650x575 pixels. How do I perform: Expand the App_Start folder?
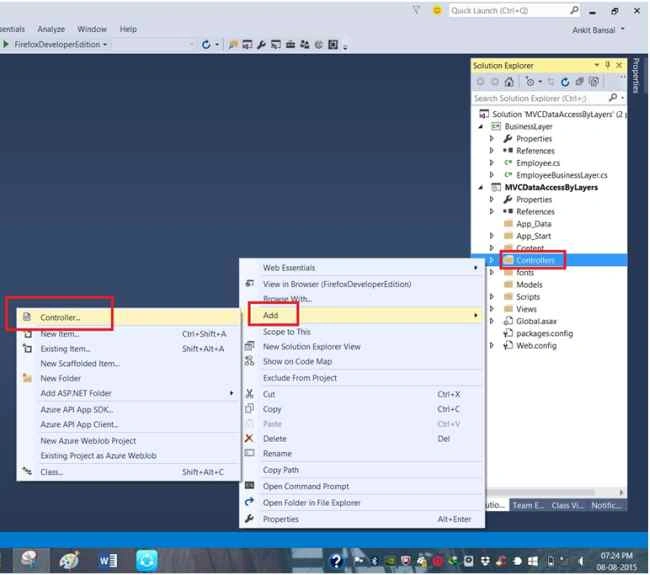coord(492,235)
